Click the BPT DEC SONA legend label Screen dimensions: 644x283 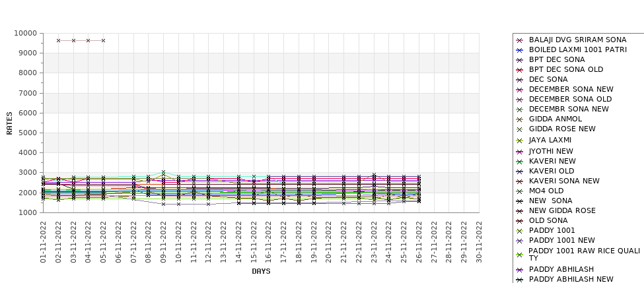tap(557, 59)
